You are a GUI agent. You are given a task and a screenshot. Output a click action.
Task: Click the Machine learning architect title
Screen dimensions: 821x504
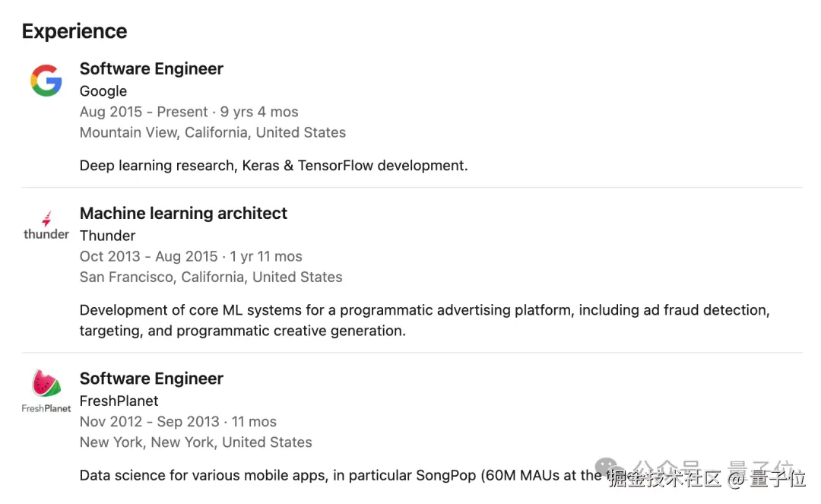coord(183,213)
